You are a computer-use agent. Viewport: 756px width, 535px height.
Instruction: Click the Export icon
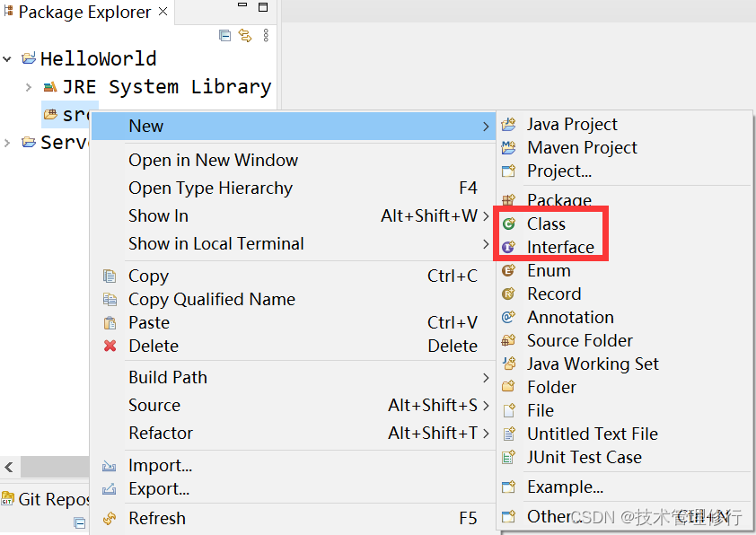[x=109, y=488]
